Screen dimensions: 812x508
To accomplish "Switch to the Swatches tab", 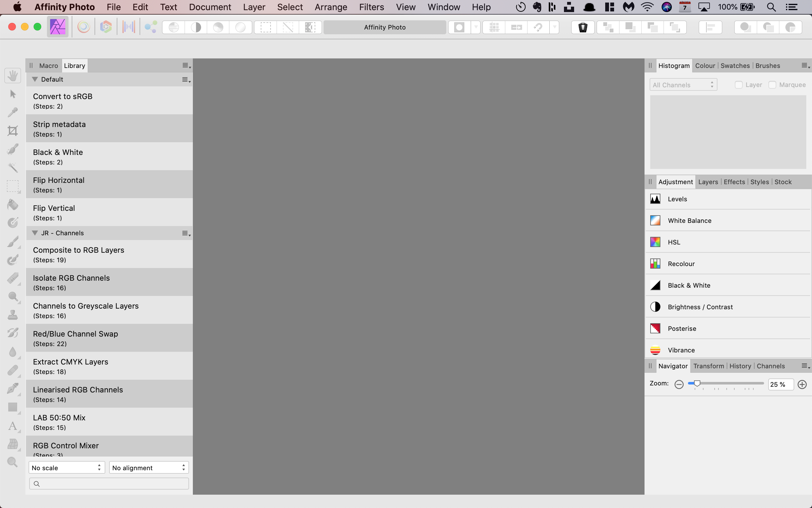I will pyautogui.click(x=735, y=65).
